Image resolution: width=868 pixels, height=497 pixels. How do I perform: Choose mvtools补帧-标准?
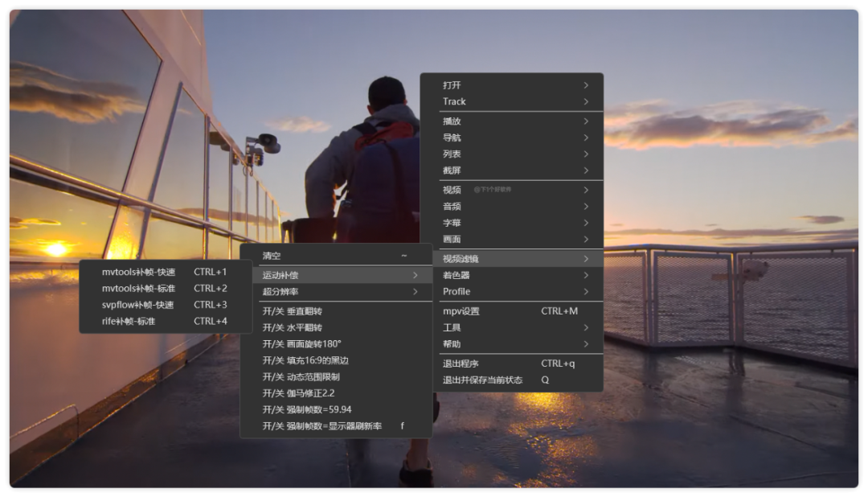166,289
